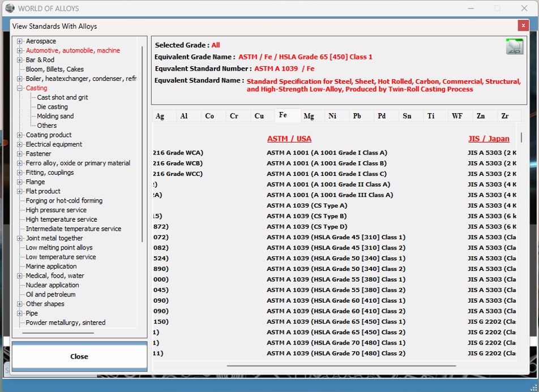Image resolution: width=539 pixels, height=392 pixels.
Task: Click the standards table horizontal scrollbar
Action: (341, 366)
